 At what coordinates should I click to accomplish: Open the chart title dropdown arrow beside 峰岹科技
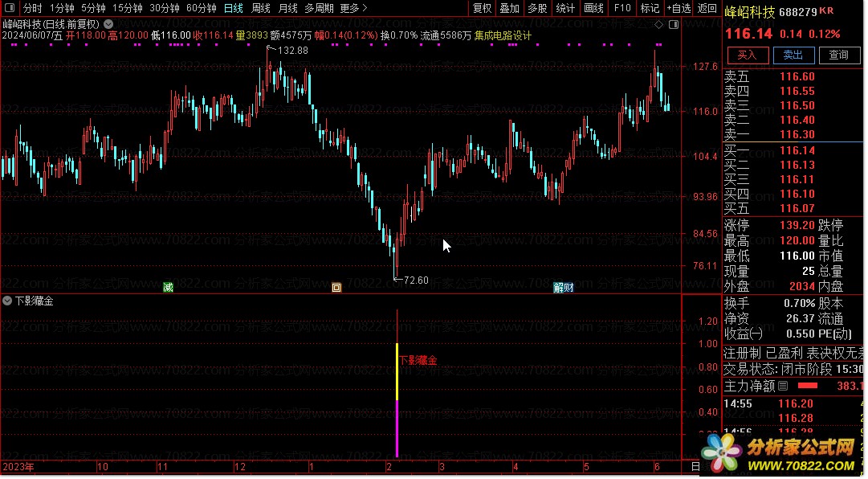coord(109,24)
